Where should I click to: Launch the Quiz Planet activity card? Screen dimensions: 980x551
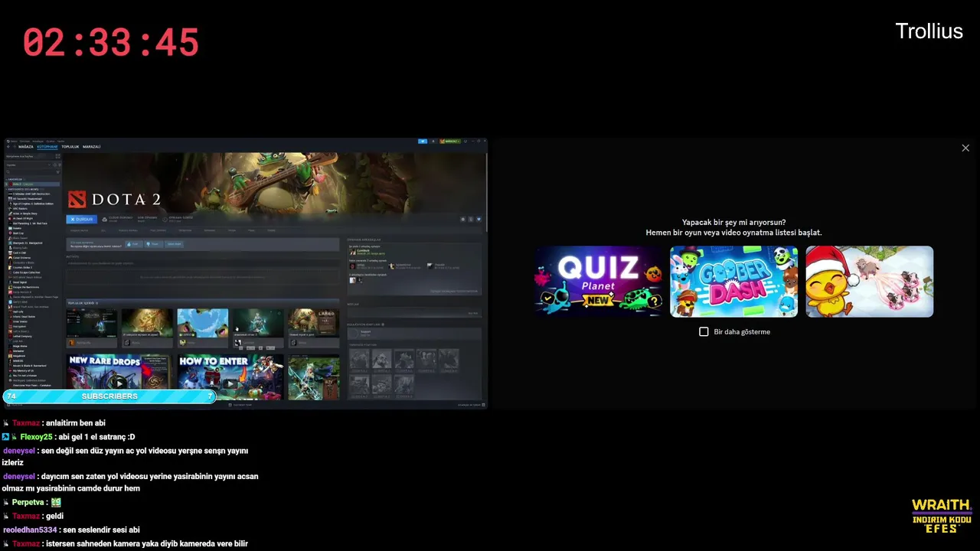click(599, 282)
